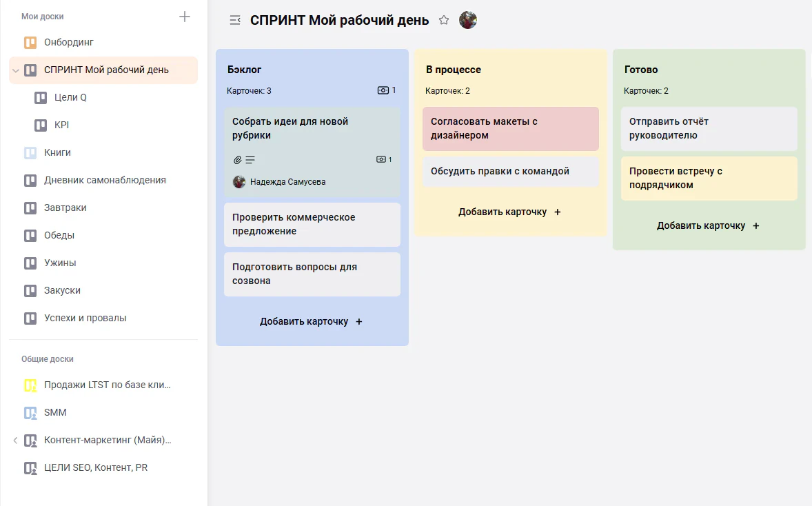Click the Ужины board icon
Viewport: 812px width, 506px height.
coord(30,263)
